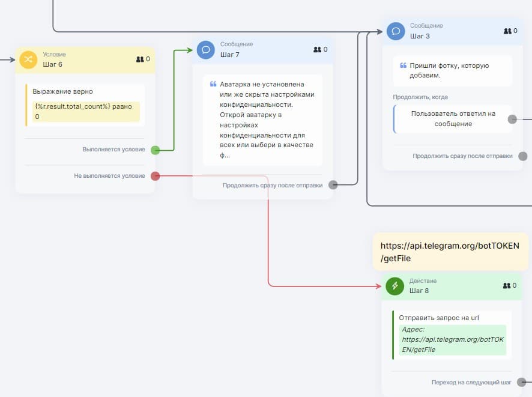Click the blue message icon on Шаг 7

click(x=205, y=50)
